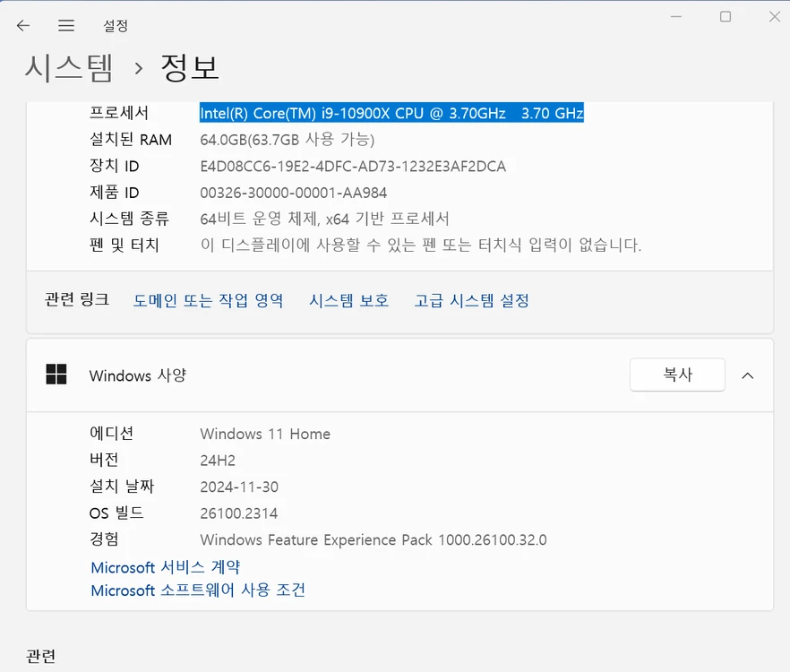Click the system type value 64비트 운영 체제
This screenshot has height=672, width=790.
(x=324, y=219)
